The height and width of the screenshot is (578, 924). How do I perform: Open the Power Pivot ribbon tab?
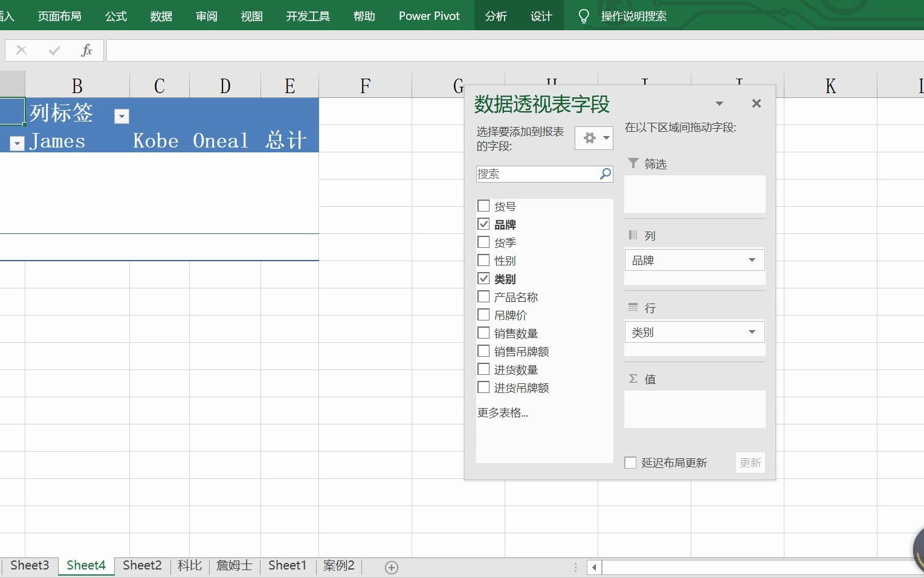pyautogui.click(x=429, y=16)
